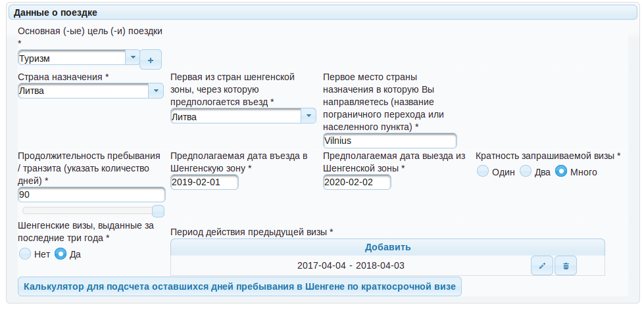The height and width of the screenshot is (316, 644).
Task: Choose Да for previous Schengen visas
Action: click(x=61, y=254)
